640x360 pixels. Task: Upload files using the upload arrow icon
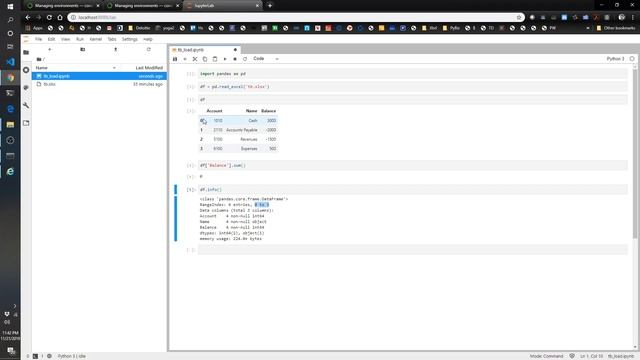(116, 49)
